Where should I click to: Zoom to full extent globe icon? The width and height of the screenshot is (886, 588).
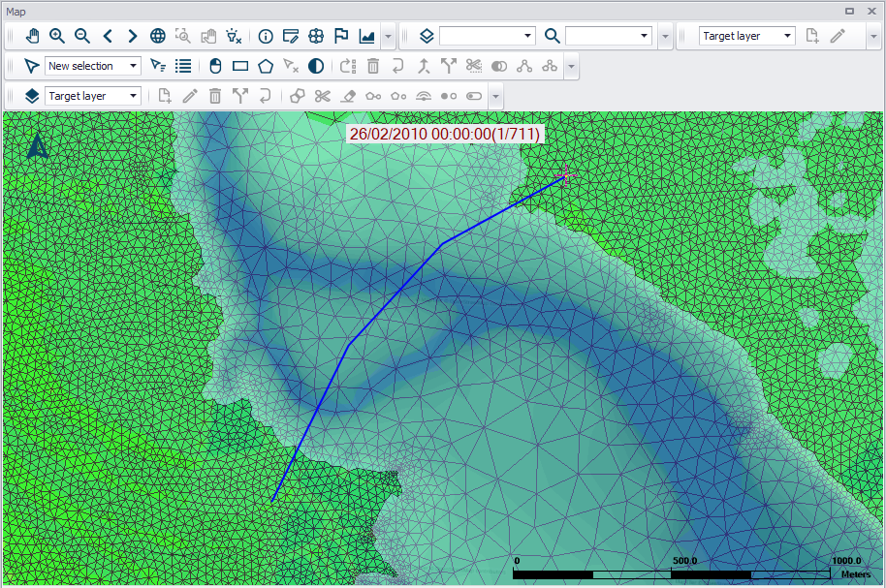pyautogui.click(x=158, y=36)
